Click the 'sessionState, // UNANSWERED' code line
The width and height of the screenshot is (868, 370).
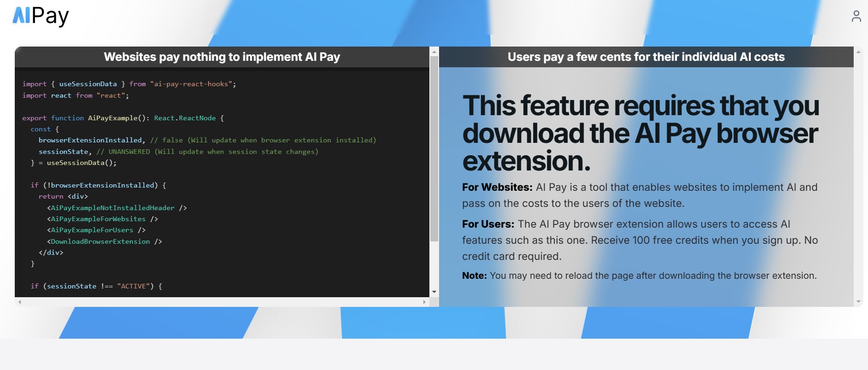(x=178, y=152)
